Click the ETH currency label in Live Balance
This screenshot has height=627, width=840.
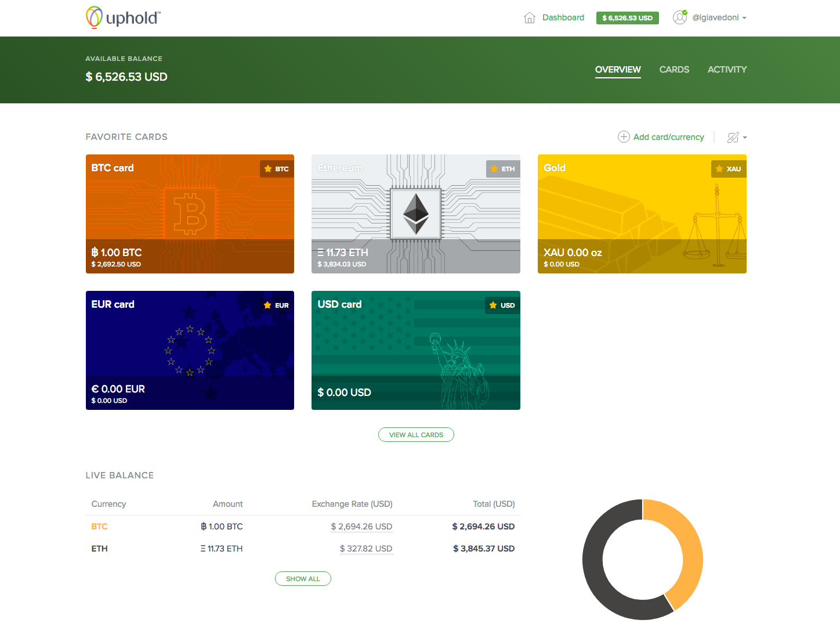click(x=99, y=549)
